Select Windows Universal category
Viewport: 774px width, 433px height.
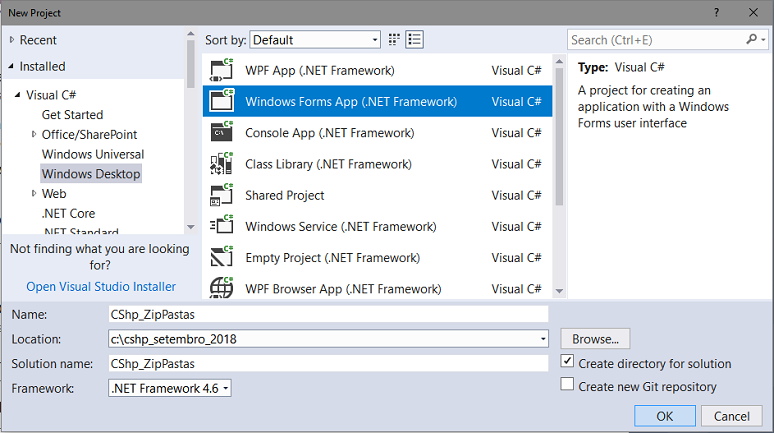[x=93, y=154]
